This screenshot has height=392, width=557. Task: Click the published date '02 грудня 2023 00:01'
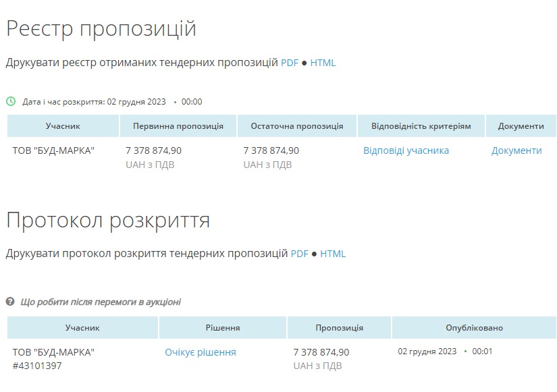click(x=445, y=352)
